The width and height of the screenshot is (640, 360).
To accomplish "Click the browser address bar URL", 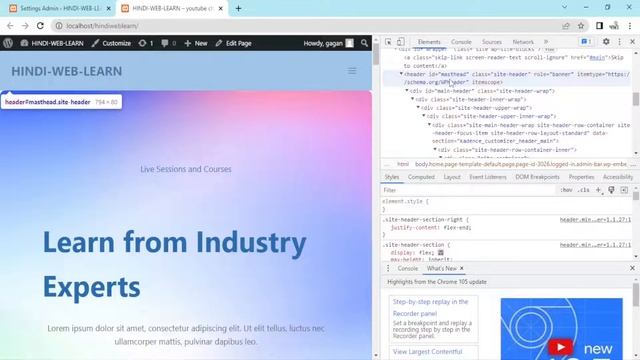I will click(x=102, y=26).
